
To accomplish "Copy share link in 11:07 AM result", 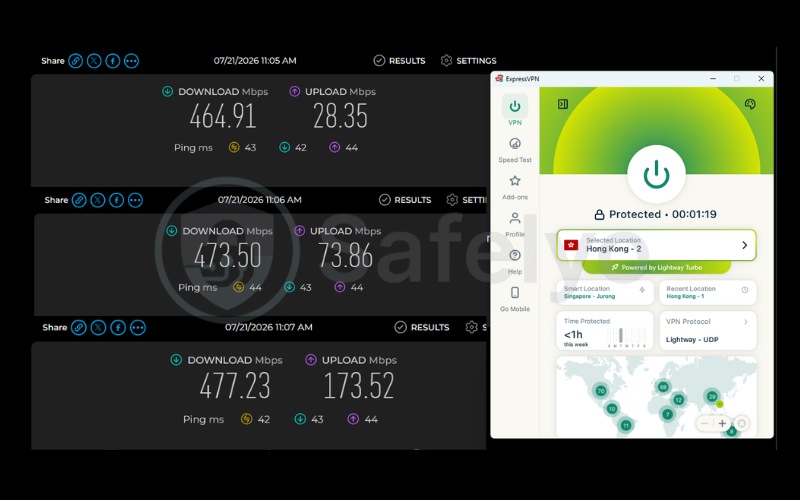I will pos(79,328).
